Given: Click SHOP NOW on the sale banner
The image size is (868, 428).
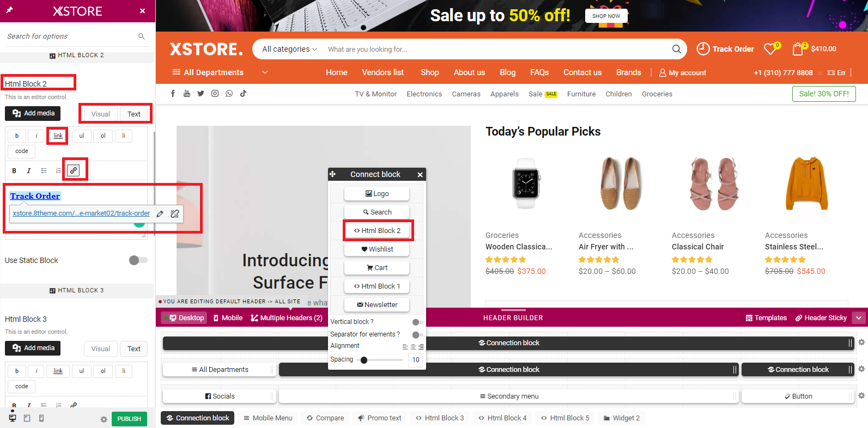Looking at the screenshot, I should [x=606, y=16].
